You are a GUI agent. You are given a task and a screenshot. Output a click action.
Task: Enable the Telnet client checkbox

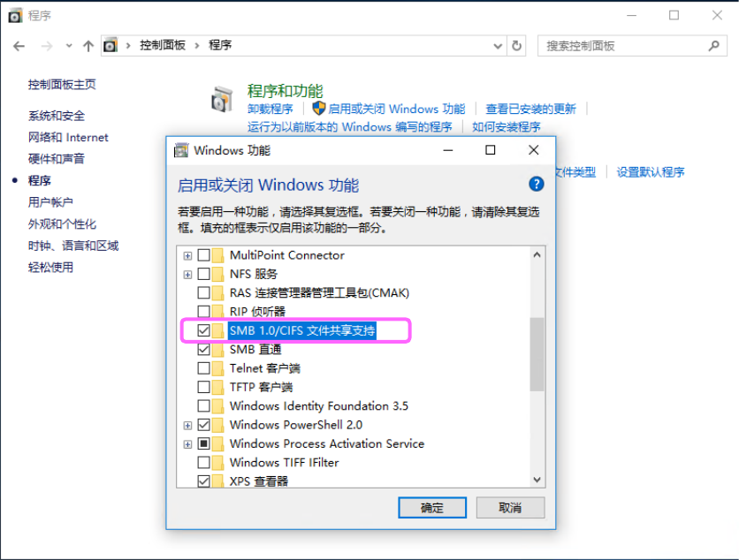pyautogui.click(x=203, y=367)
